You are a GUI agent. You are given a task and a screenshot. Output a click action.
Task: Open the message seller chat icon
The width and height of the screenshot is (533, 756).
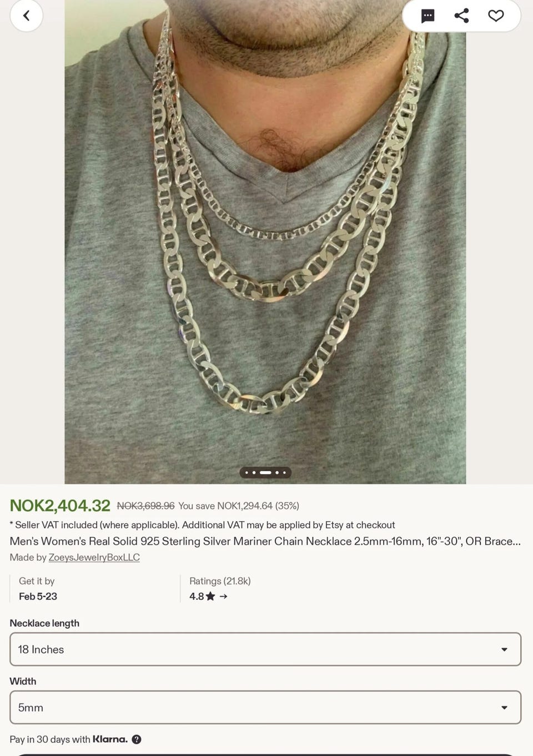point(428,16)
